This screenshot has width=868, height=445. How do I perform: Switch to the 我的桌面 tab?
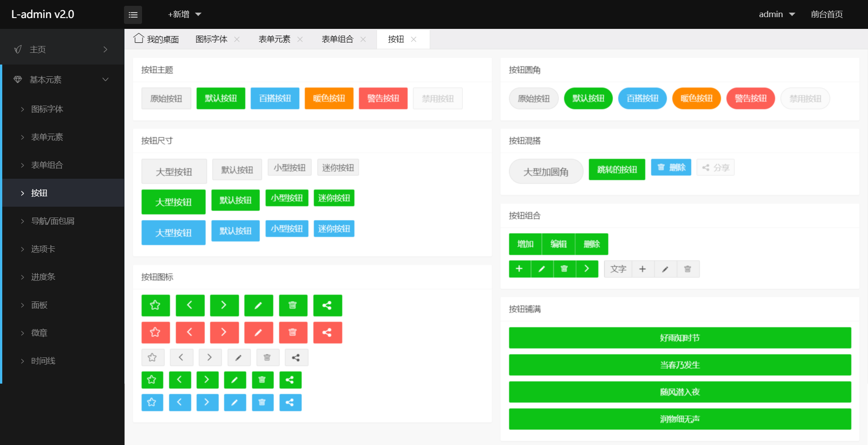(157, 39)
